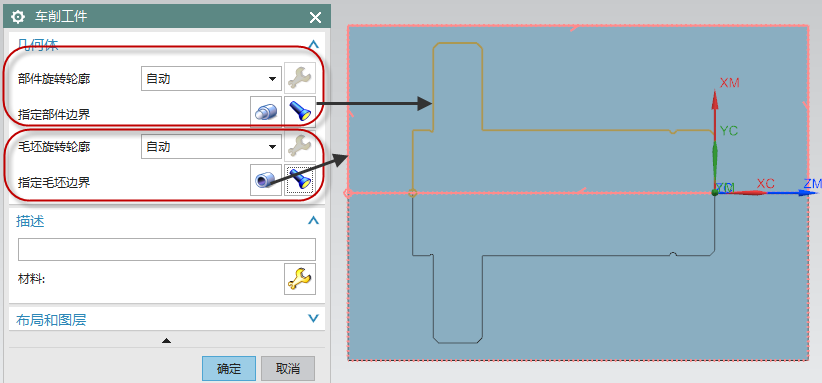
Task: Collapse the 描述 section
Action: (x=313, y=221)
